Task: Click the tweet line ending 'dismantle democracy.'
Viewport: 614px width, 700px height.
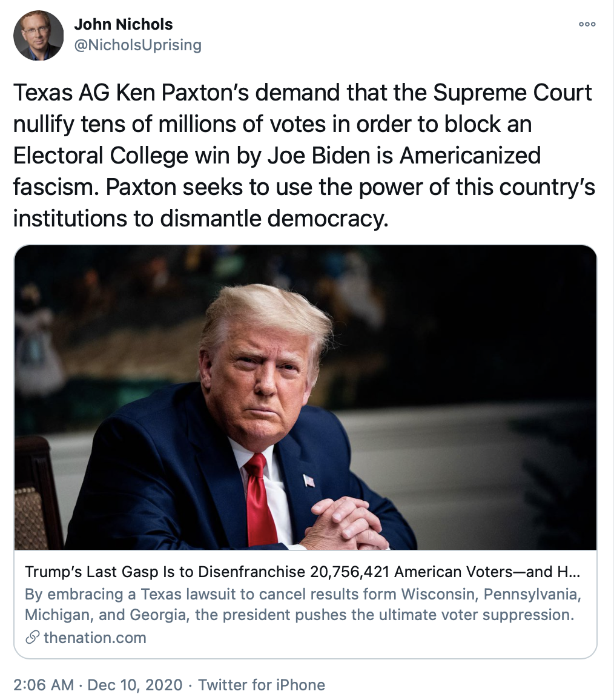Action: pyautogui.click(x=200, y=219)
